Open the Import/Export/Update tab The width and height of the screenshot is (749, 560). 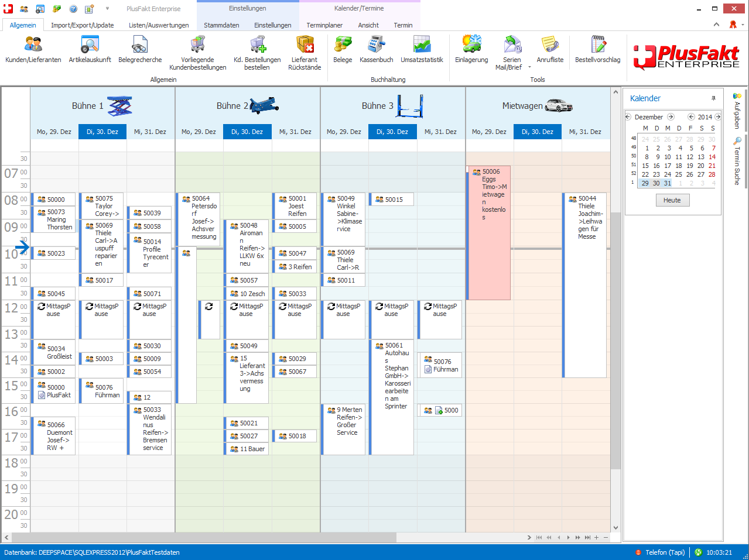(x=83, y=25)
